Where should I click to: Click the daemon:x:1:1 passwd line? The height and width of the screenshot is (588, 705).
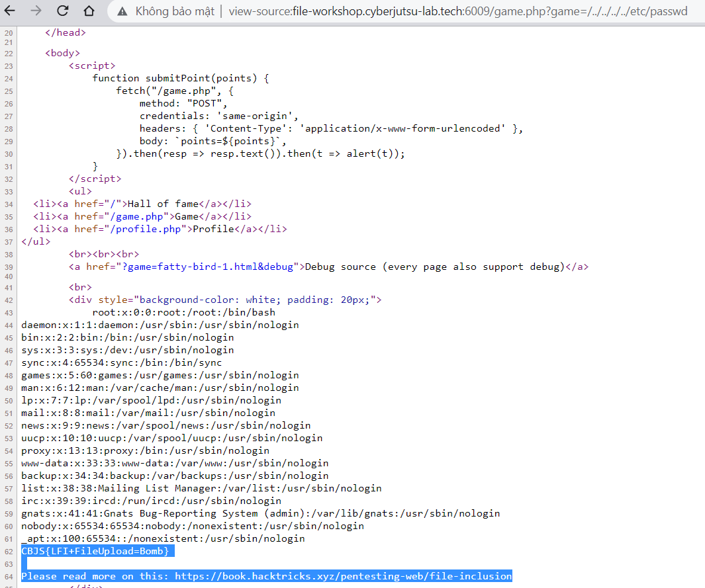[160, 325]
